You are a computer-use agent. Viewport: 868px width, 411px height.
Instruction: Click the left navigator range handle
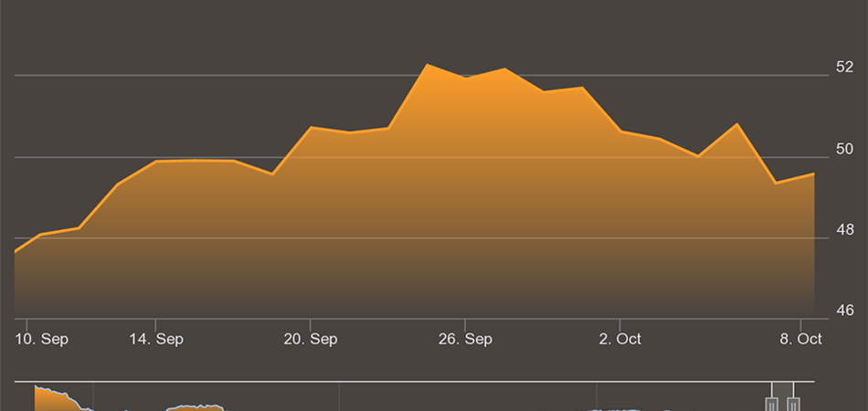pyautogui.click(x=772, y=403)
